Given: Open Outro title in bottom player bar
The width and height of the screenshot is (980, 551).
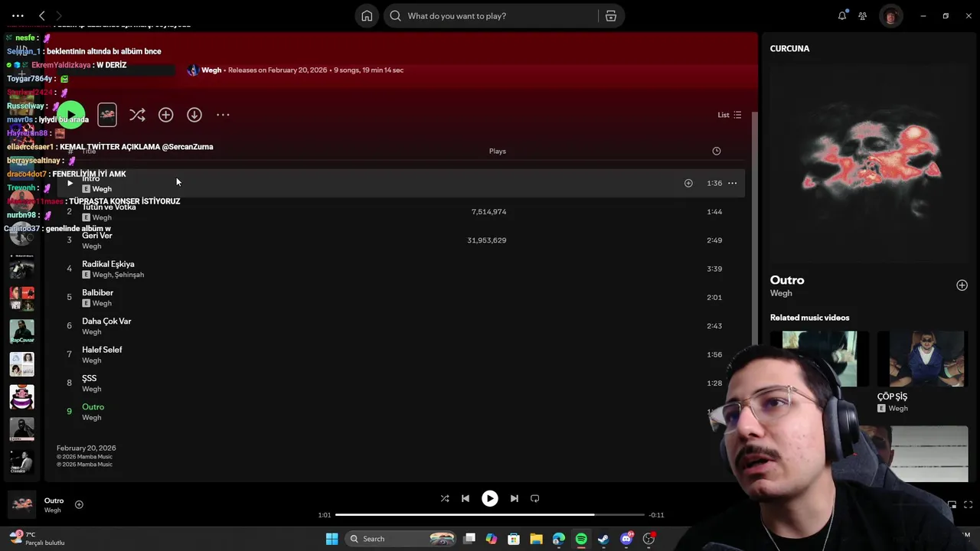Looking at the screenshot, I should (54, 500).
